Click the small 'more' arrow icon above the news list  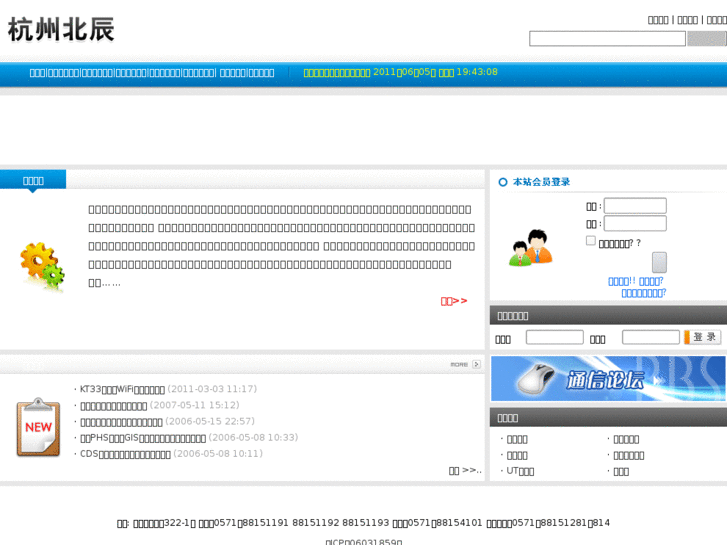(x=476, y=365)
